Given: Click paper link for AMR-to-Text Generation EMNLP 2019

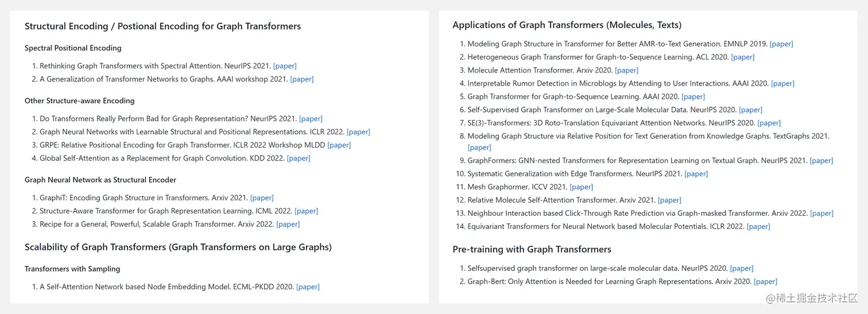Looking at the screenshot, I should tap(781, 44).
